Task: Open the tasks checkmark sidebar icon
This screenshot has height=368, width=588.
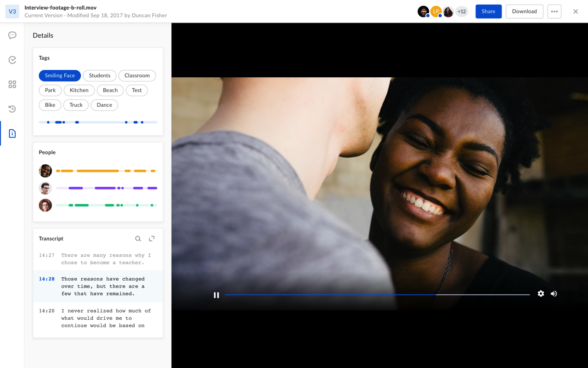Action: (x=12, y=60)
